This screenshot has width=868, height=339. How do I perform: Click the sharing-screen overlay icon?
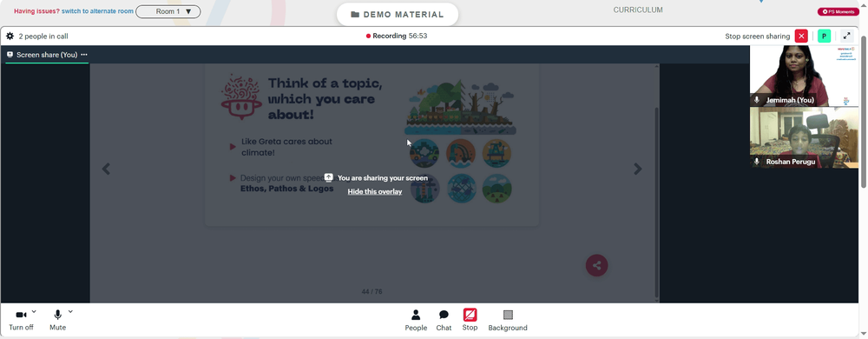pos(328,177)
